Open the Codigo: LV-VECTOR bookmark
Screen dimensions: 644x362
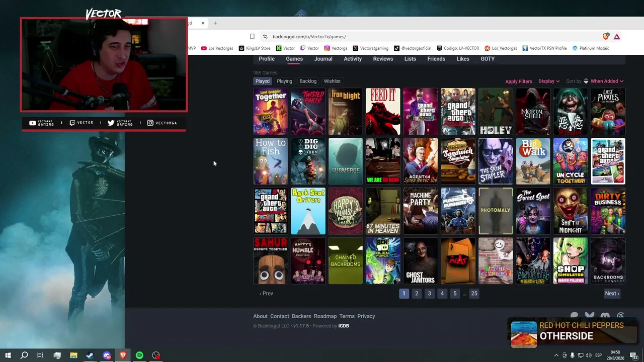pos(458,48)
